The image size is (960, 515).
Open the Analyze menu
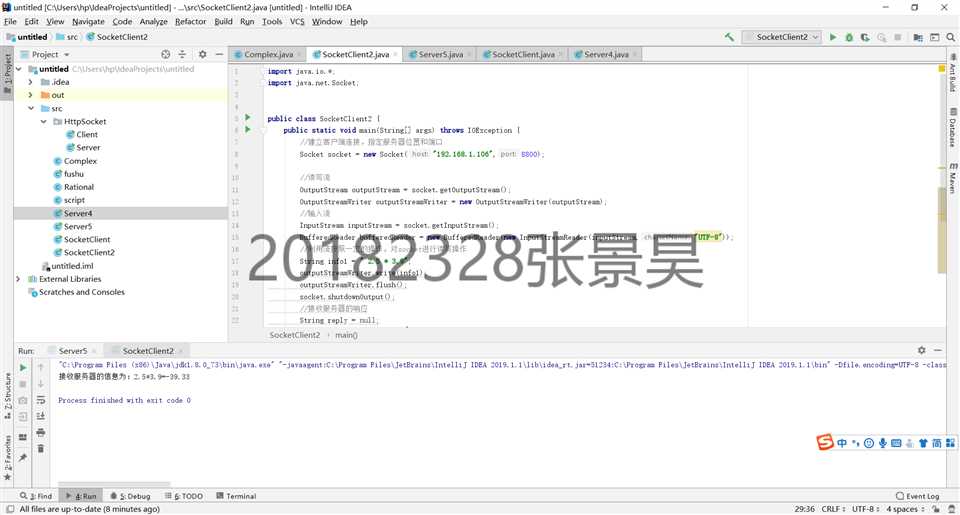(x=153, y=21)
